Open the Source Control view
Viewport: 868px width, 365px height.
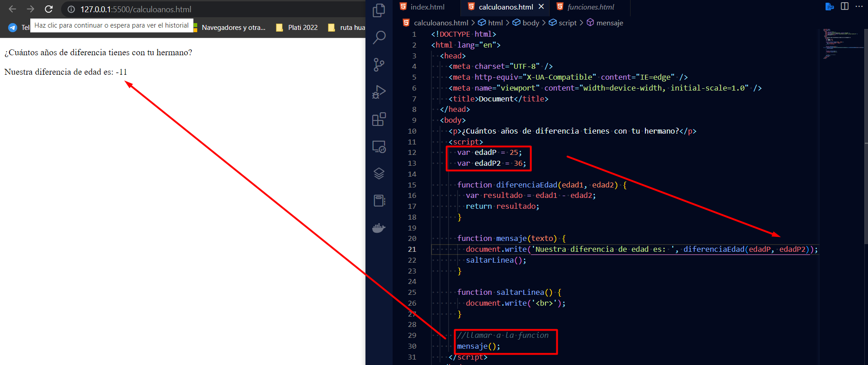(x=379, y=65)
